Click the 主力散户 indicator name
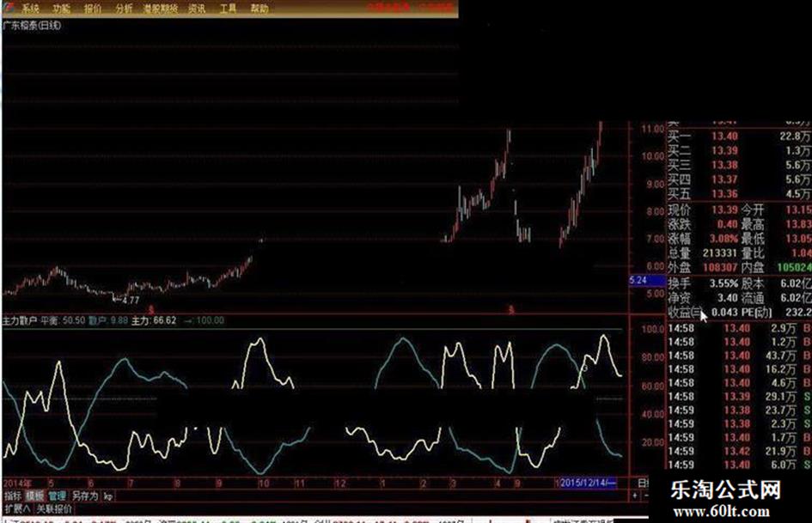 (x=21, y=320)
